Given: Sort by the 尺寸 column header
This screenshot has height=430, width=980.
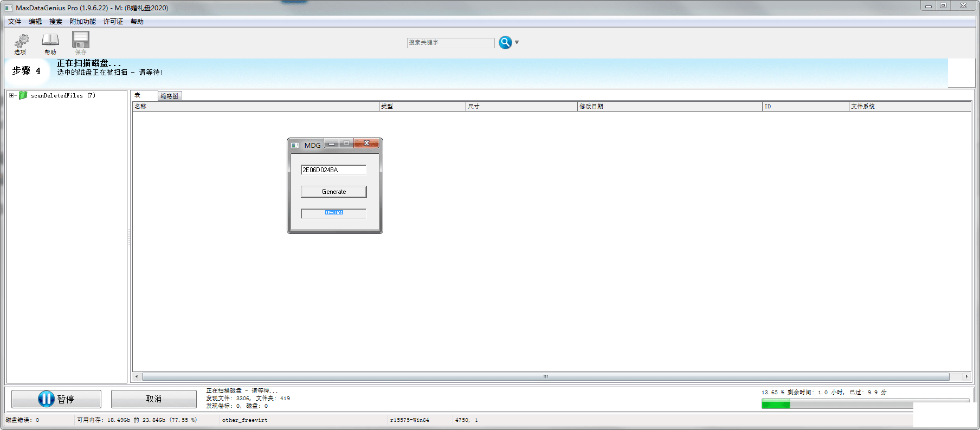Looking at the screenshot, I should click(x=521, y=106).
